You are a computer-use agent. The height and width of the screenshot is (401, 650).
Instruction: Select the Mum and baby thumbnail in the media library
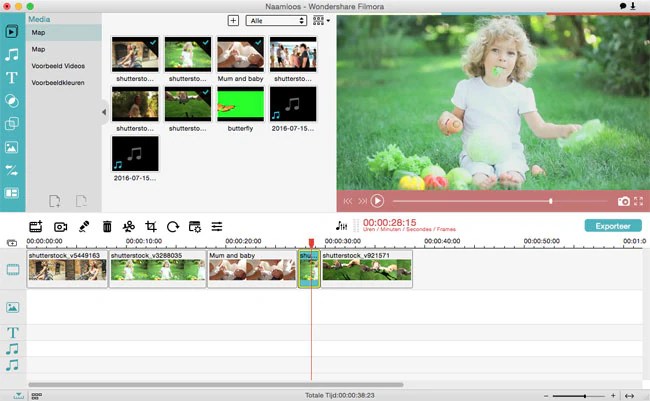coord(240,54)
